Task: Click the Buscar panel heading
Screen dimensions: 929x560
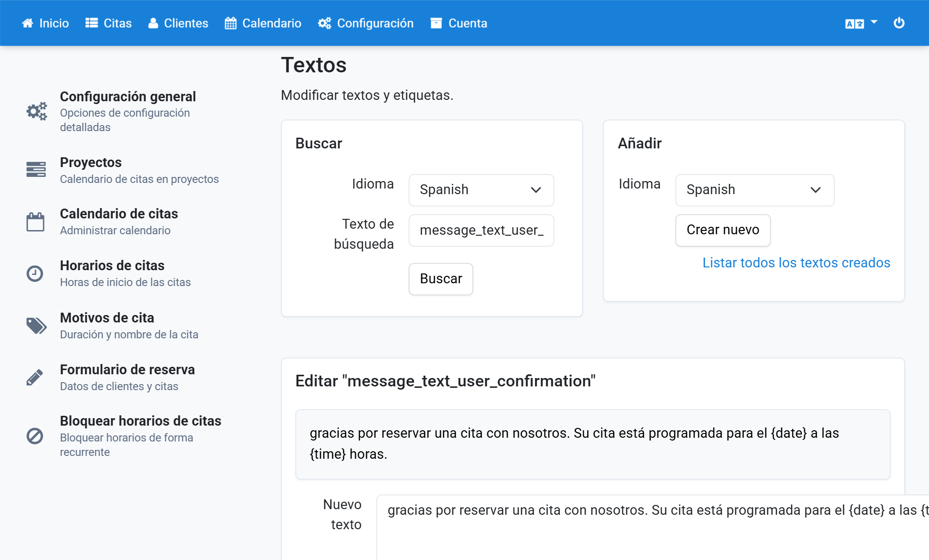Action: point(319,143)
